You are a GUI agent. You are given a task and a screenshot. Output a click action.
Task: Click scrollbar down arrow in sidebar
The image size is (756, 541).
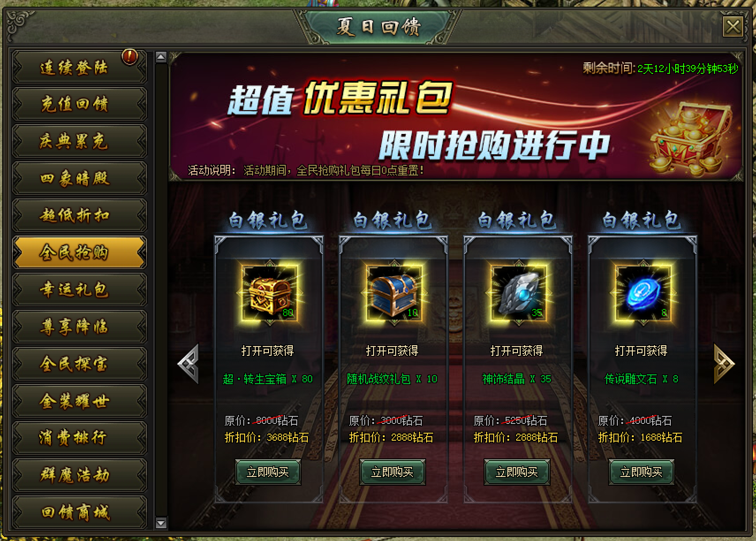[161, 523]
